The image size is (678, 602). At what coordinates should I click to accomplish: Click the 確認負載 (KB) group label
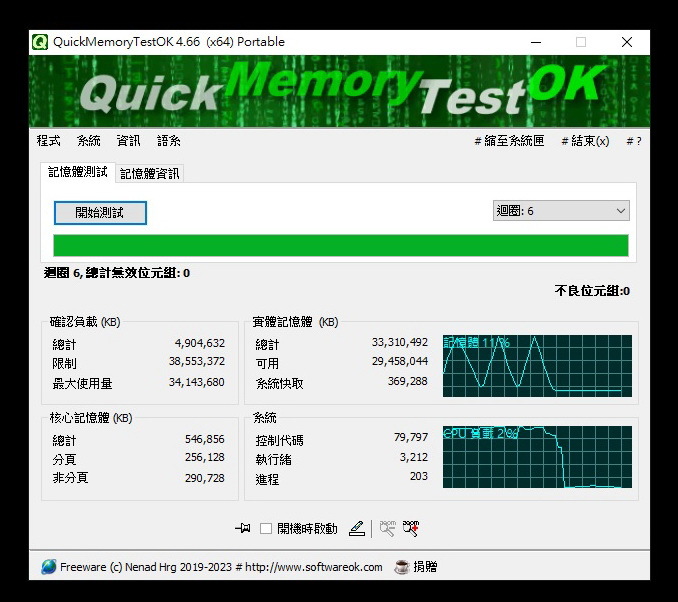(x=85, y=322)
